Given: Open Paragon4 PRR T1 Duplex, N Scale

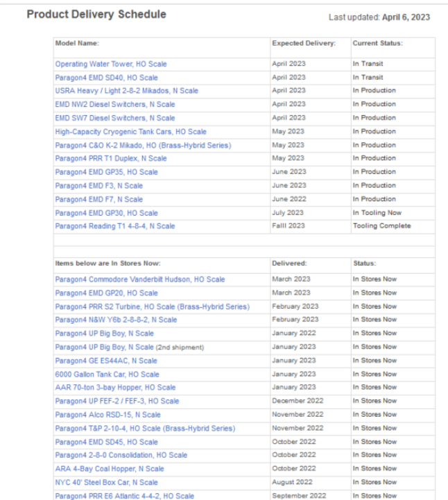Looking at the screenshot, I should (x=111, y=159).
